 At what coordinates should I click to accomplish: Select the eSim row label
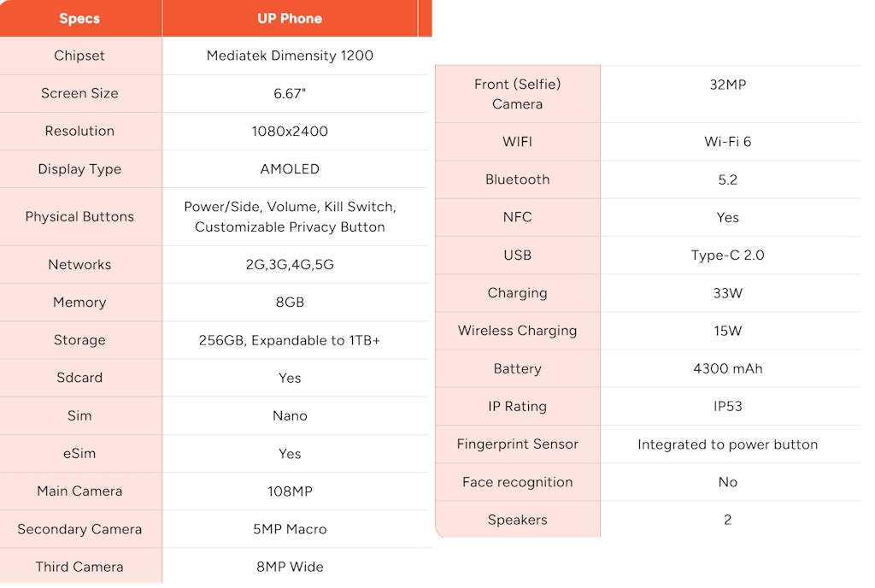tap(79, 454)
